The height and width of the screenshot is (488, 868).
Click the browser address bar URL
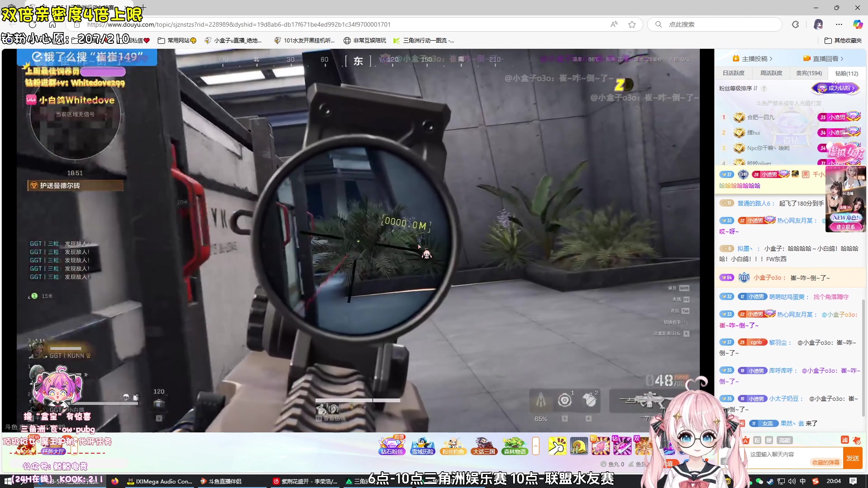[x=239, y=24]
